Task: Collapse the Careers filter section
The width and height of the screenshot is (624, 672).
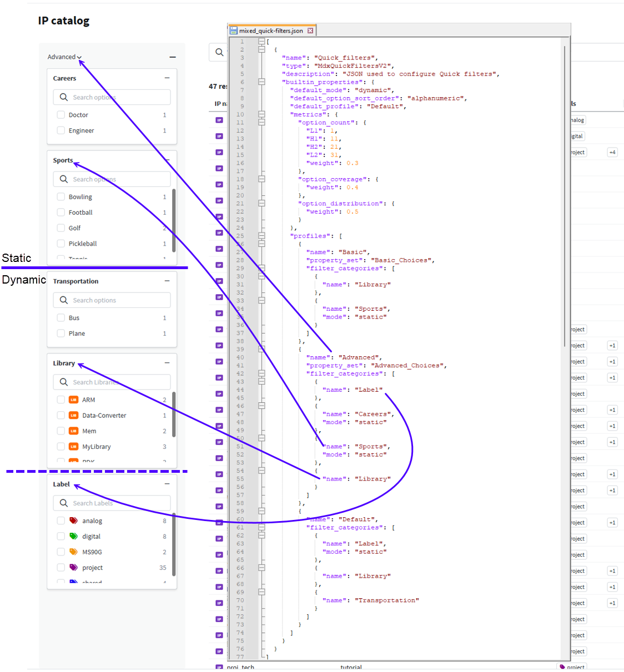Action: (x=167, y=78)
